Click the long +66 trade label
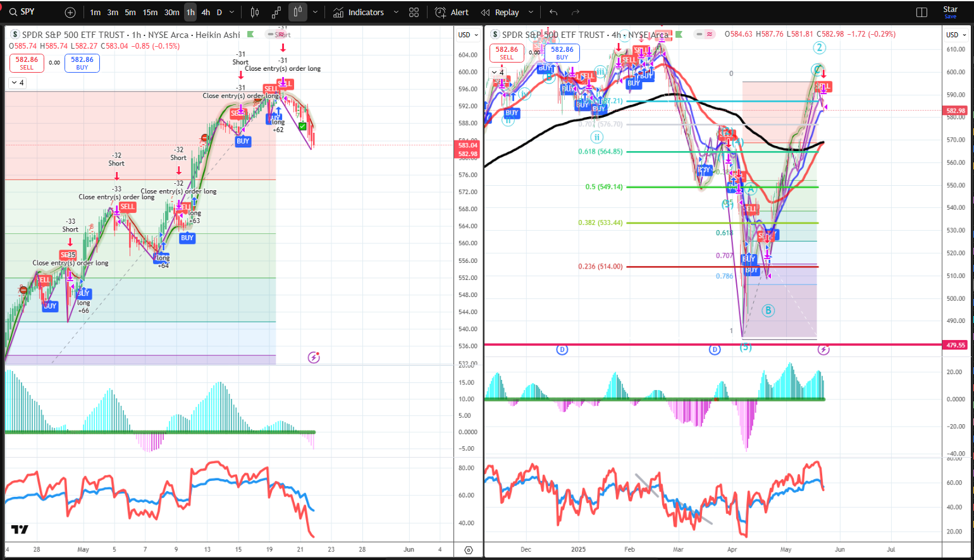Viewport: 974px width, 560px height. (x=83, y=307)
